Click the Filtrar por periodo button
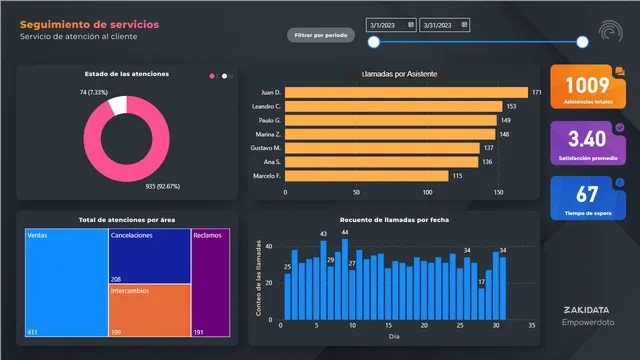 pos(321,35)
